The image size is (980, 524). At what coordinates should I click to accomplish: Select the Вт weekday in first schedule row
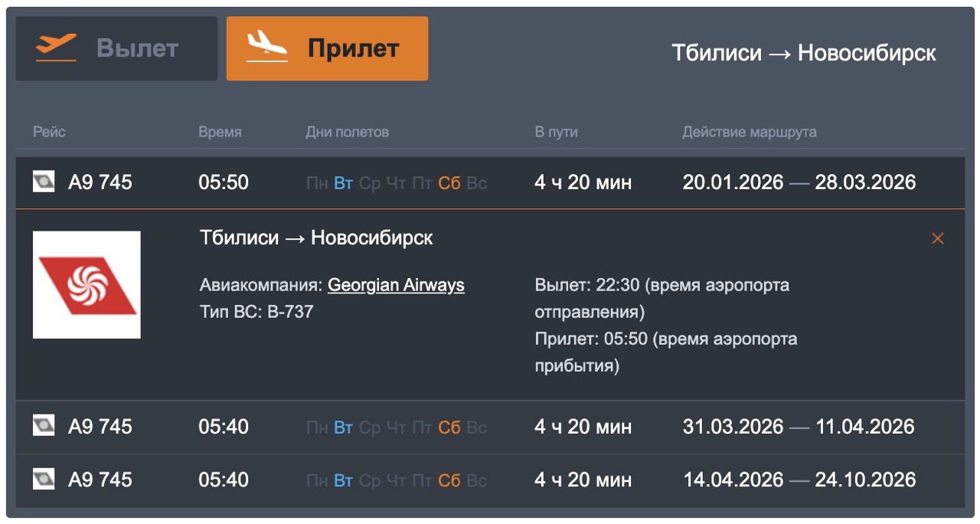click(x=343, y=182)
